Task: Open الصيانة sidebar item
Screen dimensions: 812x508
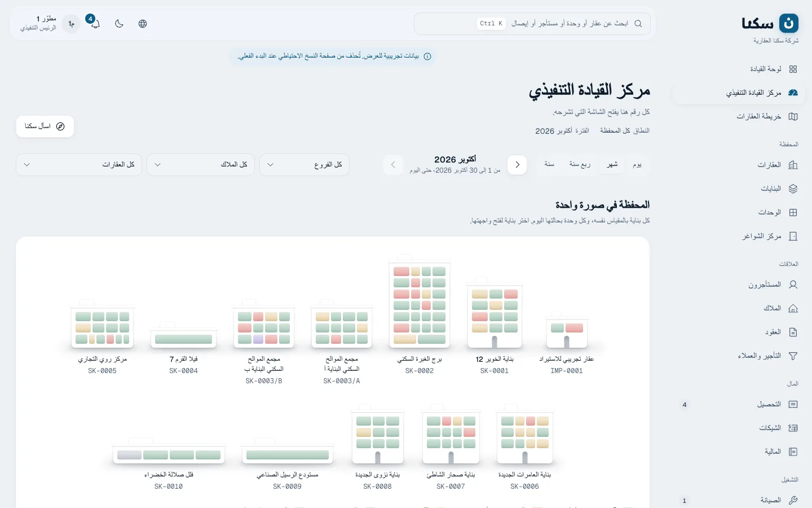Action: (739, 500)
